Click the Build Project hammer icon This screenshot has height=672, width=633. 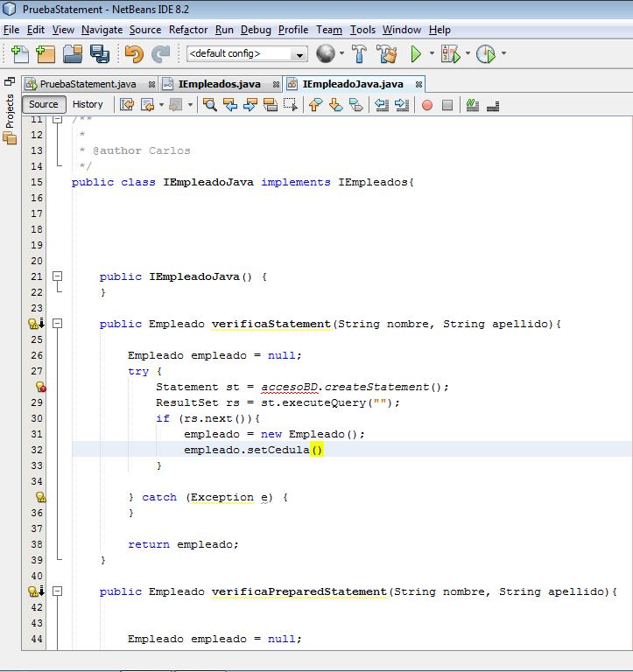[359, 54]
